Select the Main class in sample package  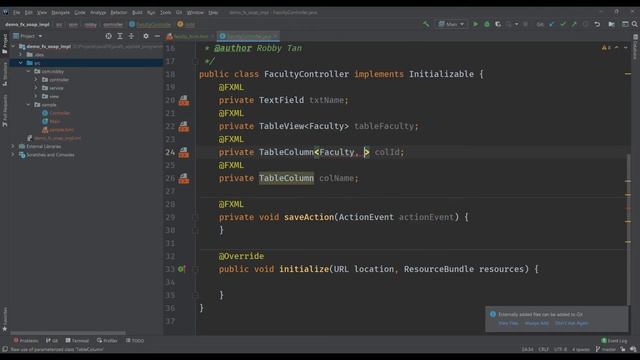pyautogui.click(x=51, y=121)
